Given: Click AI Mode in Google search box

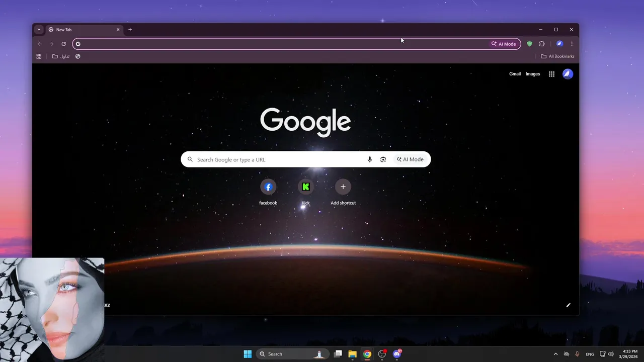Looking at the screenshot, I should pos(410,159).
